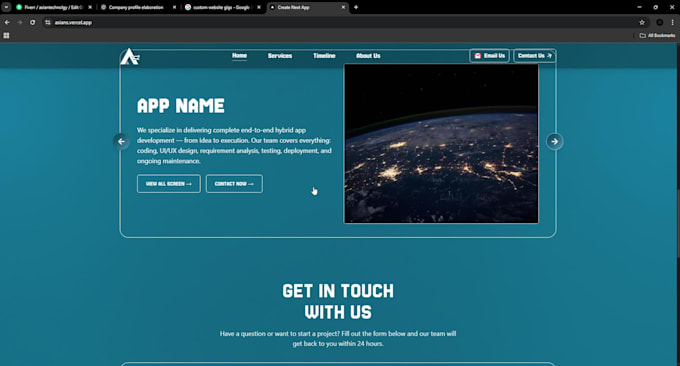The height and width of the screenshot is (366, 680).
Task: Open the apps grid in bookmarks bar
Action: click(7, 36)
